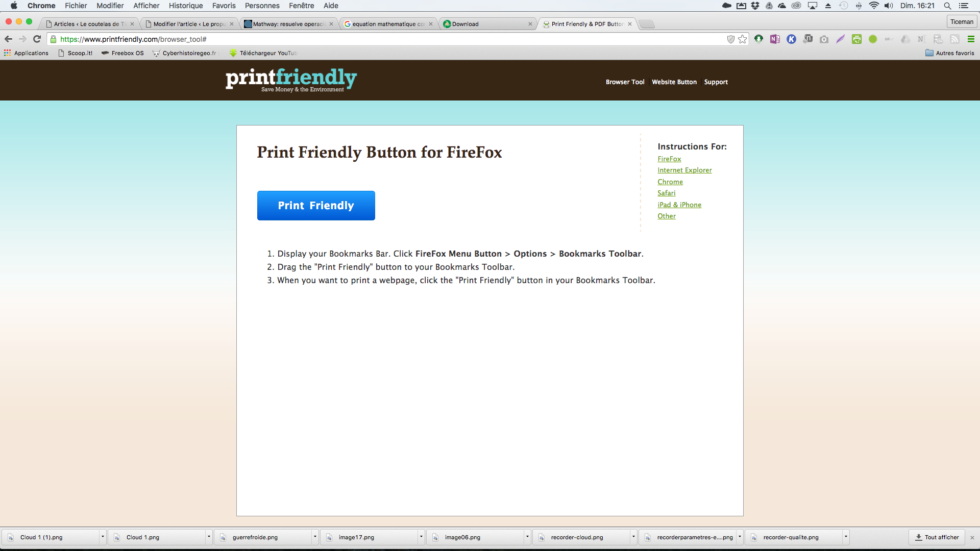Click the bookmark star icon

tap(743, 39)
